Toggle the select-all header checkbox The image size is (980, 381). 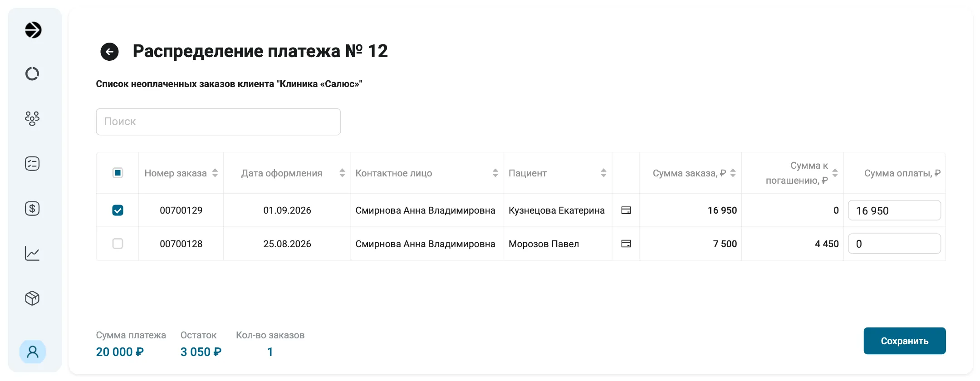pyautogui.click(x=118, y=173)
